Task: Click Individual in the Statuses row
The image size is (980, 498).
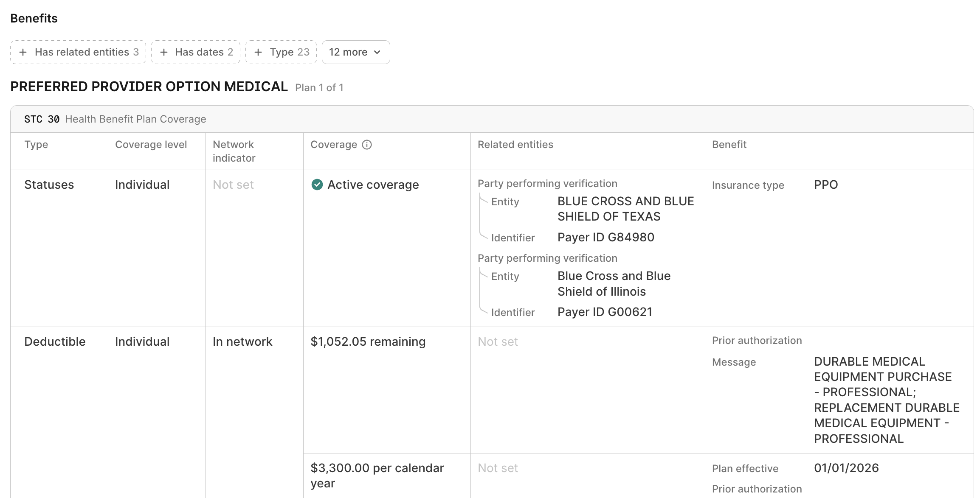Action: (x=142, y=185)
